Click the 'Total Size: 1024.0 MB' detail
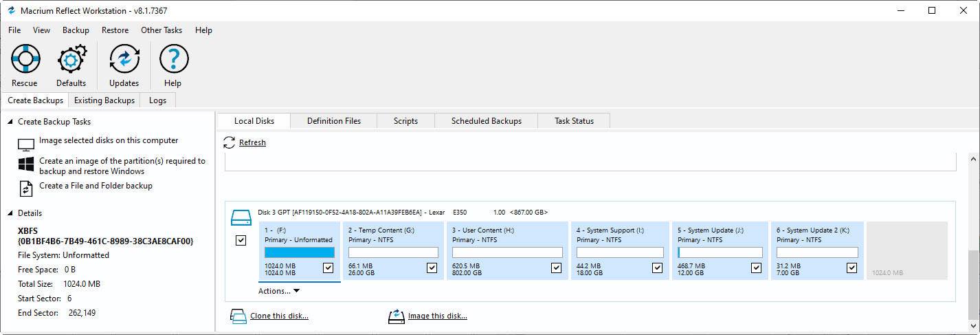This screenshot has height=335, width=980. [x=59, y=284]
